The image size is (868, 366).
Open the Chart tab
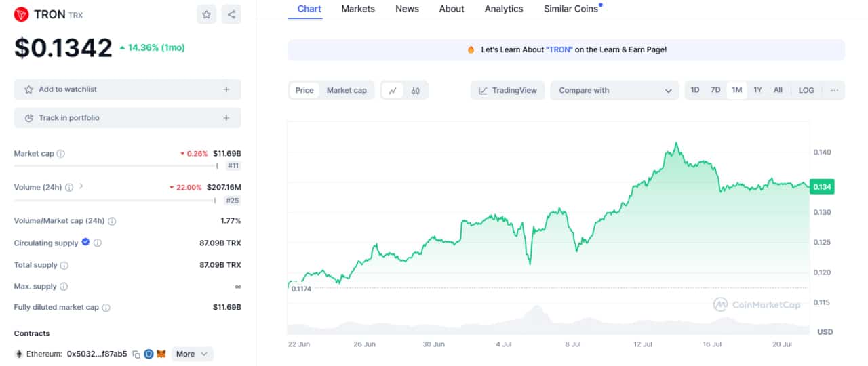(309, 9)
